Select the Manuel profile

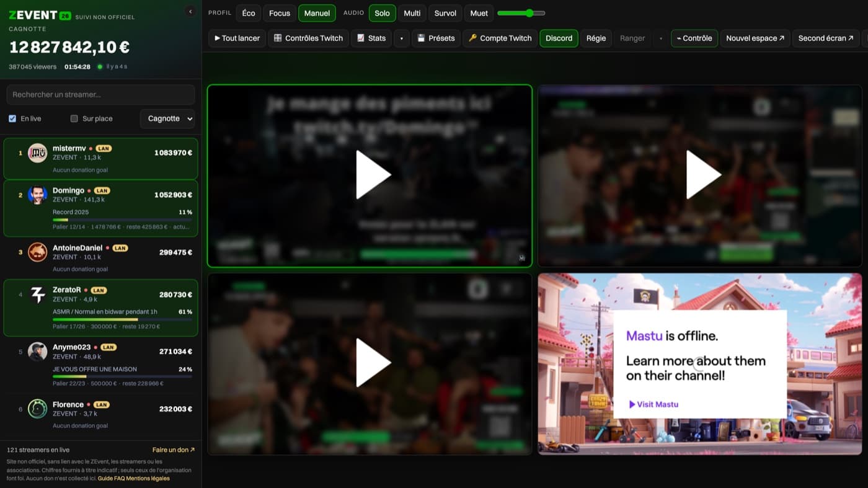click(x=317, y=13)
